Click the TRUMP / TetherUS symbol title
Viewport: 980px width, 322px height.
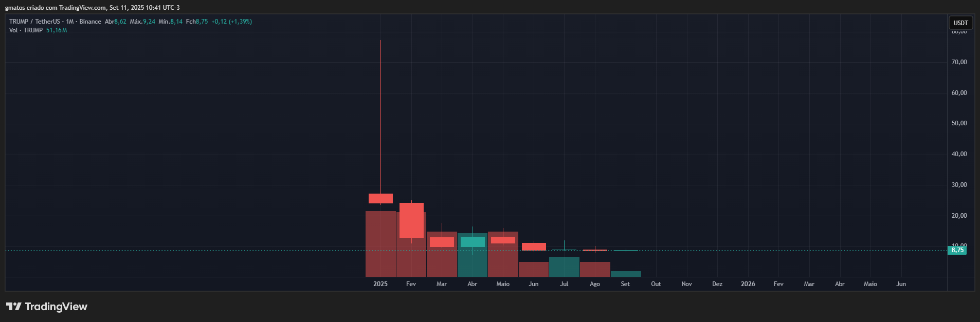(34, 22)
